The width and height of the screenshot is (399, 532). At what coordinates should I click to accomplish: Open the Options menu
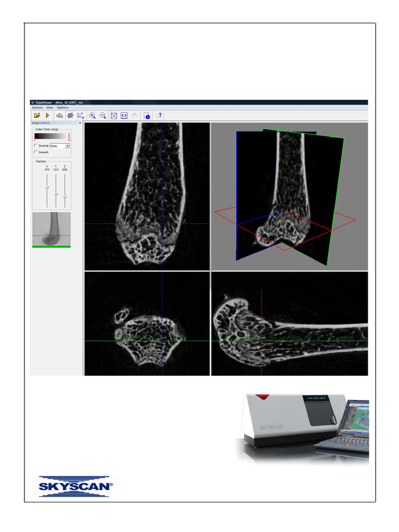pyautogui.click(x=62, y=108)
